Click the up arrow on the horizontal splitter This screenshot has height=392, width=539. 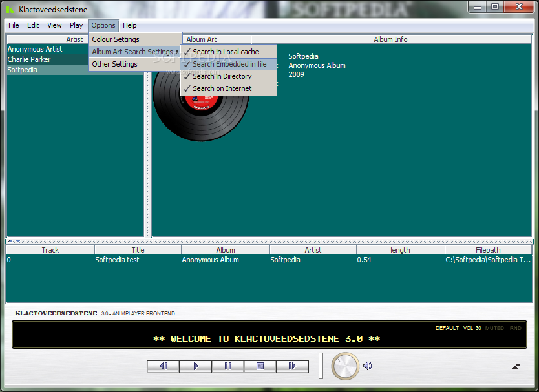(10, 241)
